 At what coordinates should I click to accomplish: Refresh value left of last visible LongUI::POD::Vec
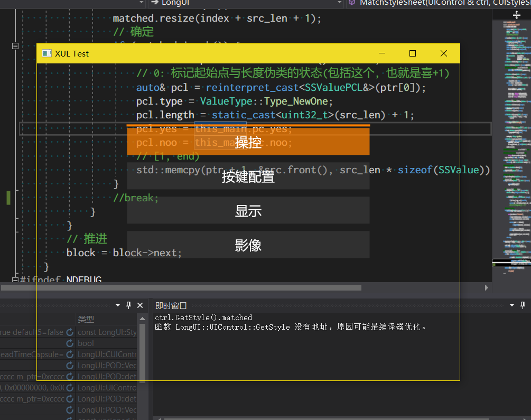70,410
